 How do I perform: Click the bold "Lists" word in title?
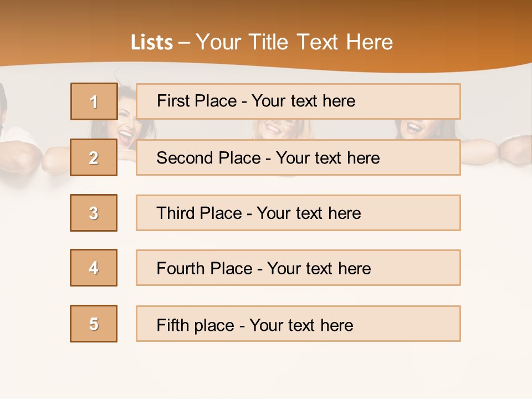pos(152,43)
